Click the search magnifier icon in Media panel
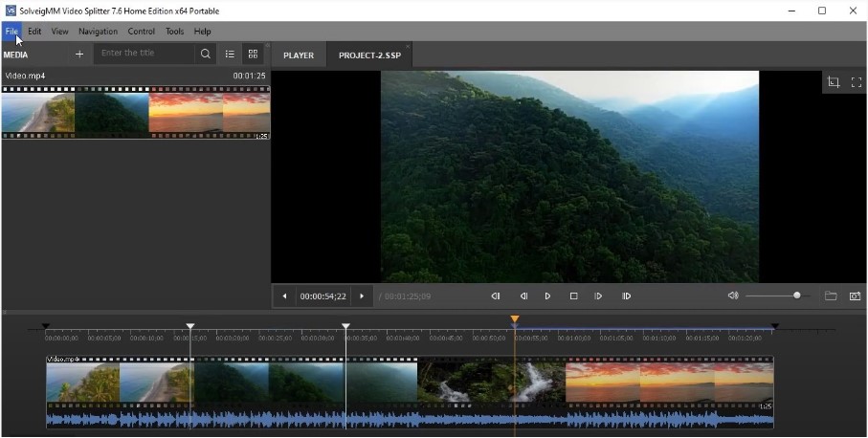Screen dimensions: 868x438 tap(205, 55)
